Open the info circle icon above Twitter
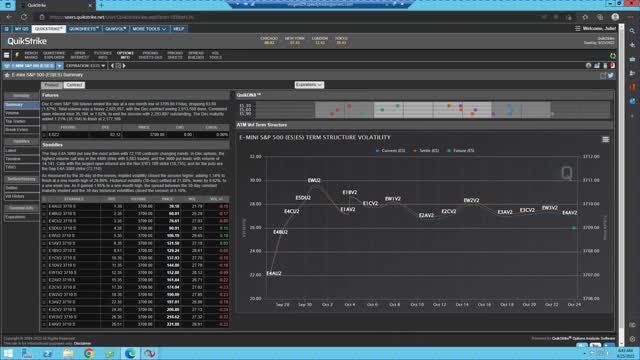Image resolution: width=640 pixels, height=360 pixels. point(588,66)
